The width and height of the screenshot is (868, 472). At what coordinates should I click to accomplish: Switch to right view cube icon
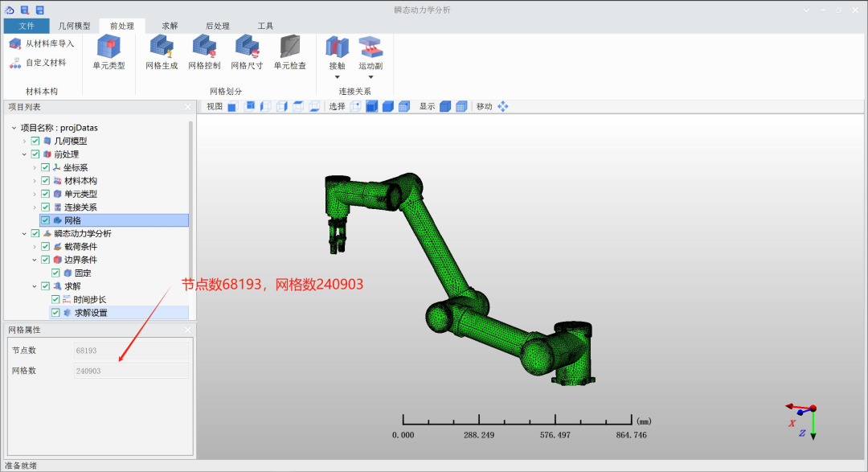pos(282,106)
